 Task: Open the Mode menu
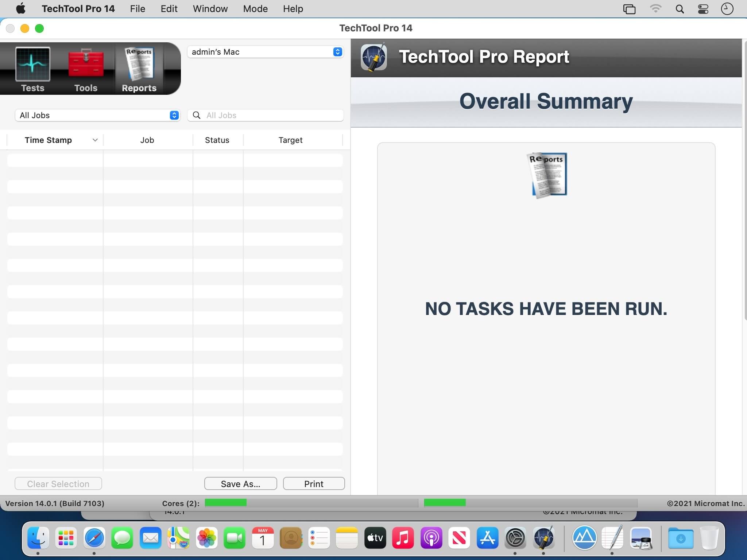coord(255,9)
